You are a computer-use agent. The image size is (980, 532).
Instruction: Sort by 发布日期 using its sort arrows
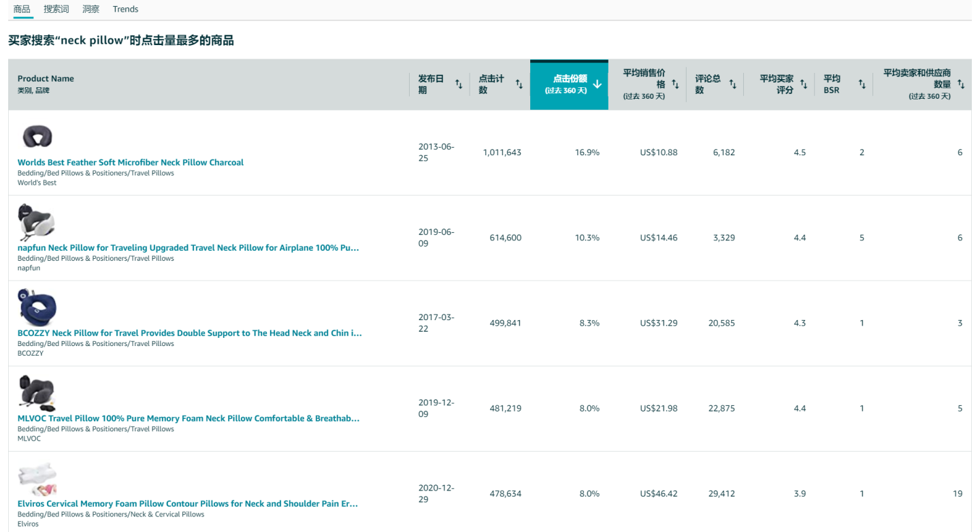tap(459, 84)
